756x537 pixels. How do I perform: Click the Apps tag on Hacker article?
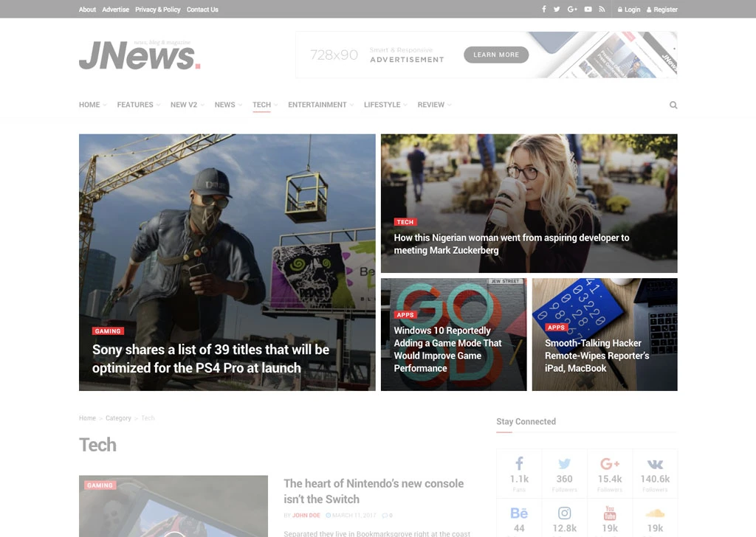point(556,328)
